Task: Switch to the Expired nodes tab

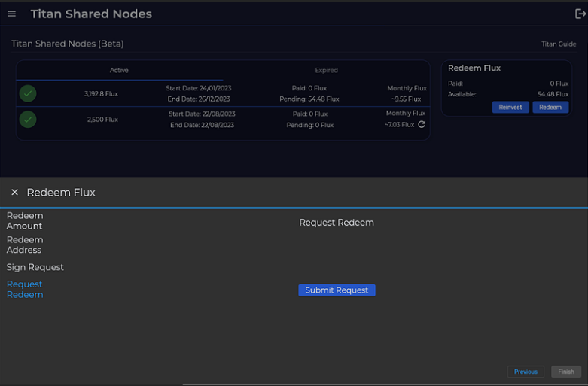Action: pyautogui.click(x=326, y=71)
